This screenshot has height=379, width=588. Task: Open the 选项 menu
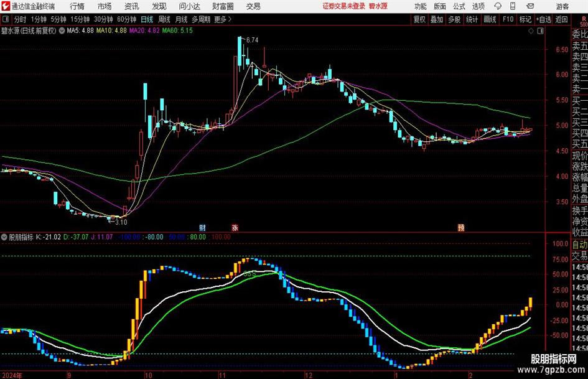coord(478,6)
